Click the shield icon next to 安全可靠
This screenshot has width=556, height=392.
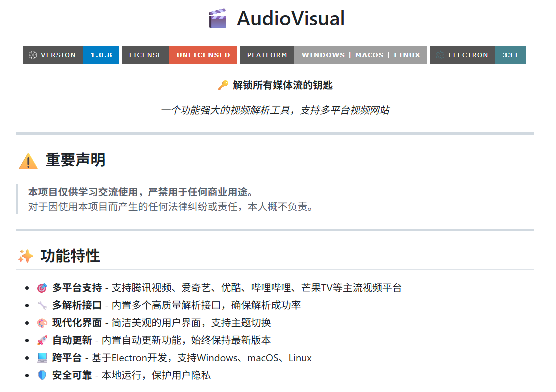42,375
